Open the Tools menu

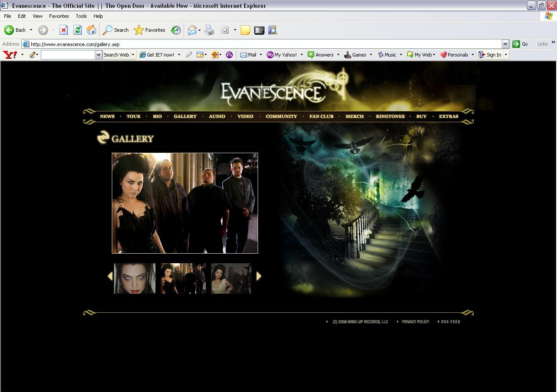coord(81,16)
